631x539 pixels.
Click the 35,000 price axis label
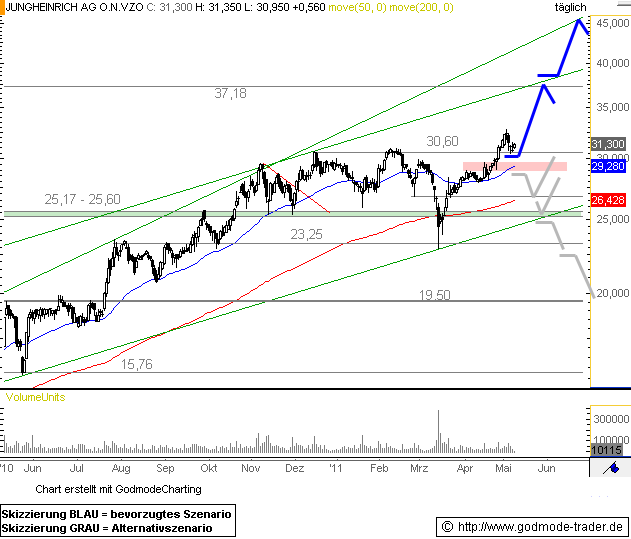pos(612,107)
